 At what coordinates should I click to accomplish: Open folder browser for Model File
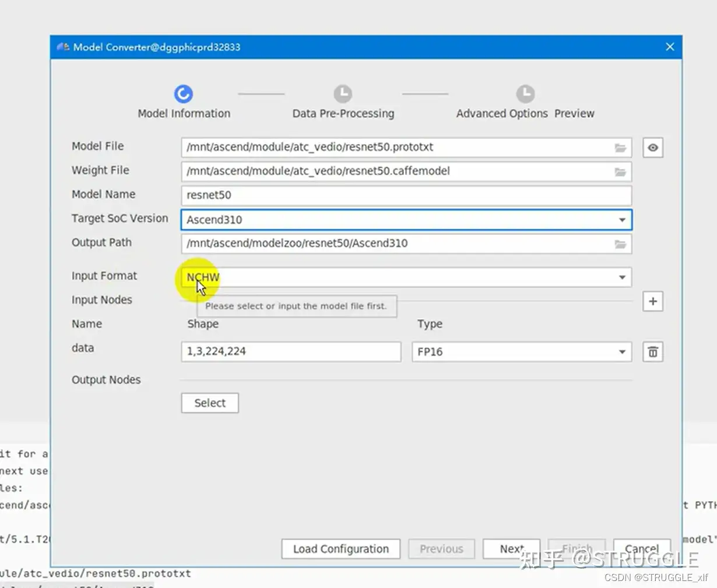[620, 148]
